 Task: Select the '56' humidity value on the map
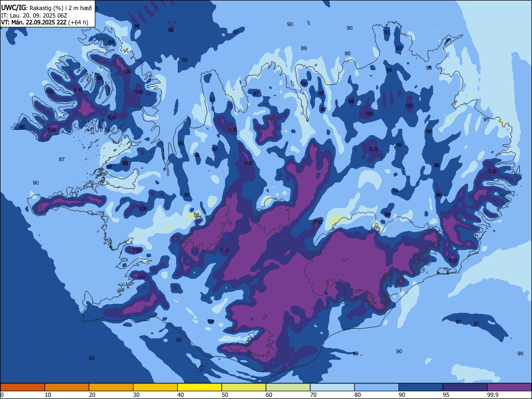point(196,215)
